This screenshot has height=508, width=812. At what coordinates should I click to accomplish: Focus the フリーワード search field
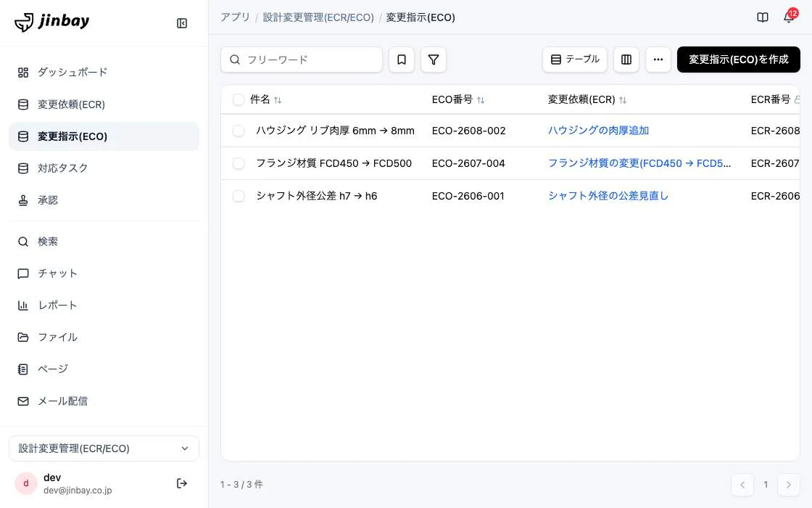[x=302, y=60]
